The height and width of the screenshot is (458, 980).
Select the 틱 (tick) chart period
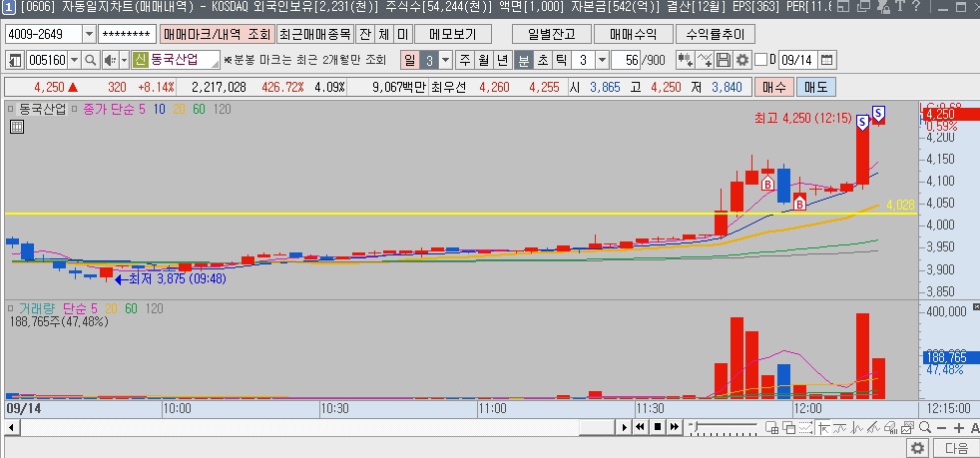point(561,60)
